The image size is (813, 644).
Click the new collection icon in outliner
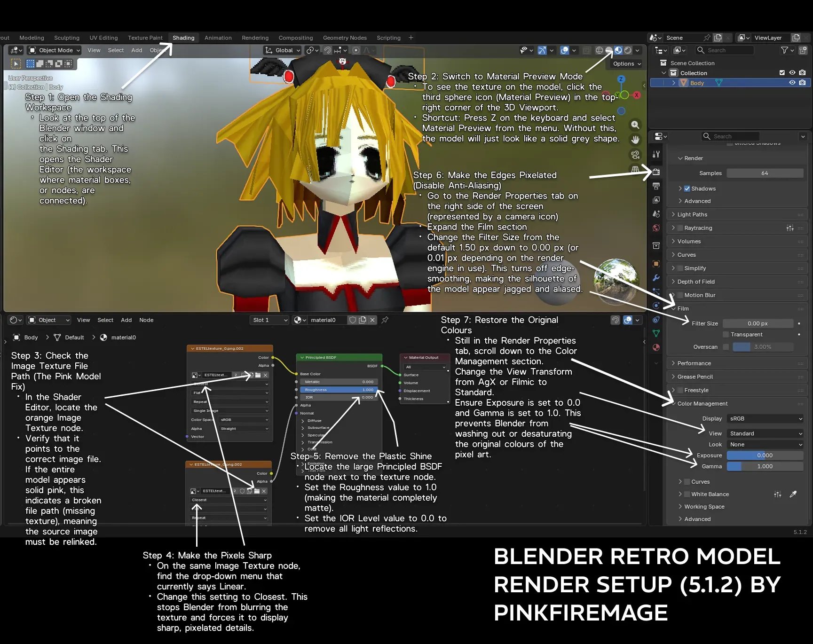point(803,50)
